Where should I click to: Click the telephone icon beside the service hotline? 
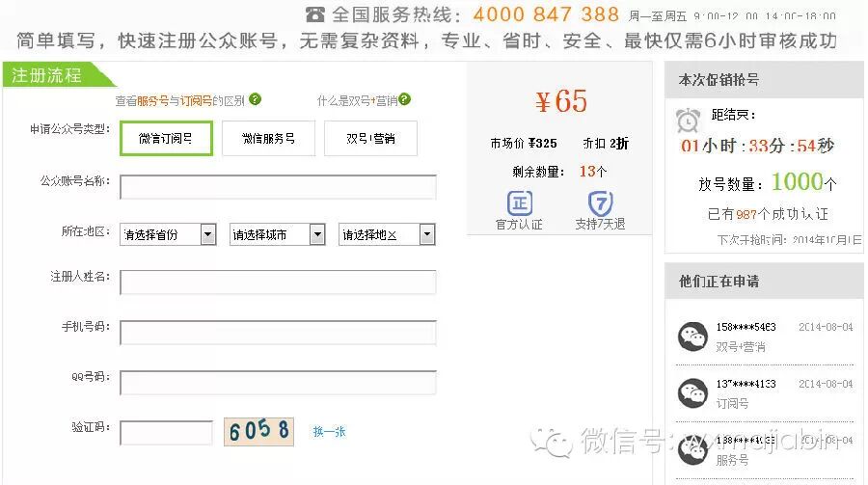tap(315, 15)
